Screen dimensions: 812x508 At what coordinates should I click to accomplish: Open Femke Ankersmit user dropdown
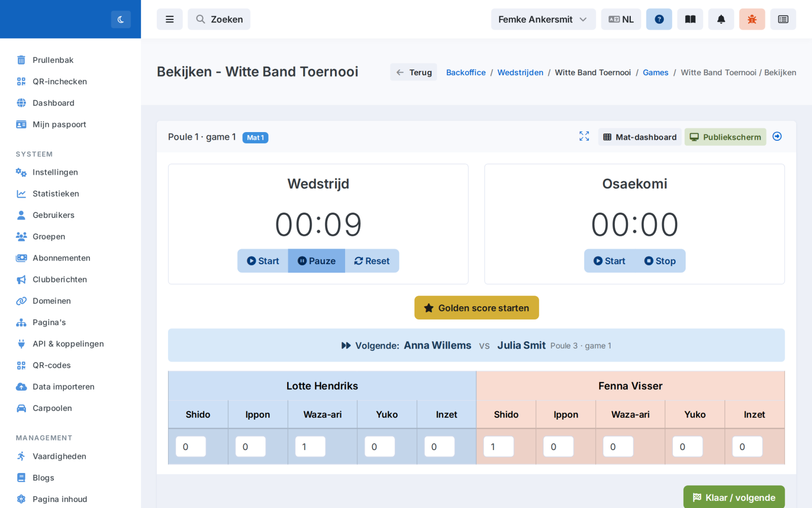pos(543,19)
